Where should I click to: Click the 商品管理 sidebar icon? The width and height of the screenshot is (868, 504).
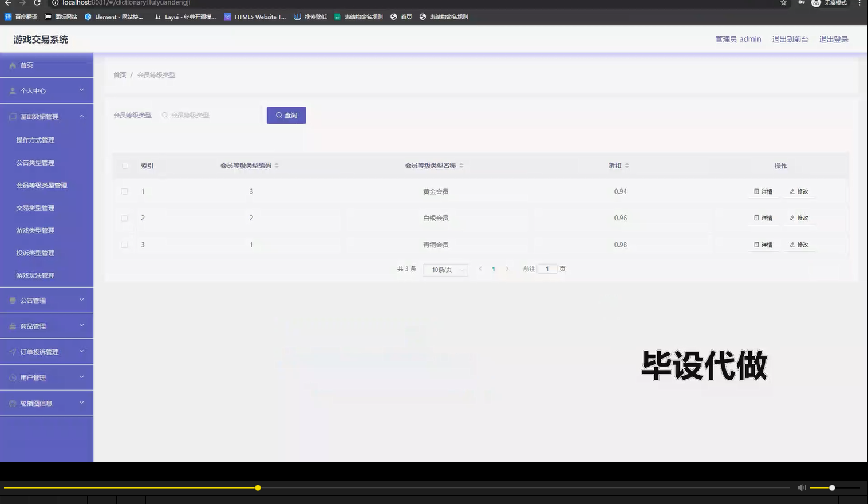13,326
